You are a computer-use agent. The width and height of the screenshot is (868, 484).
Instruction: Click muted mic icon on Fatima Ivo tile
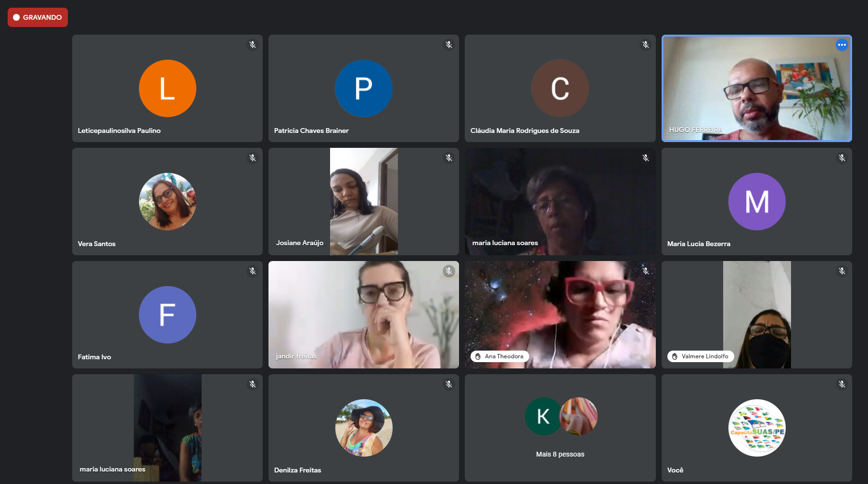pyautogui.click(x=253, y=271)
